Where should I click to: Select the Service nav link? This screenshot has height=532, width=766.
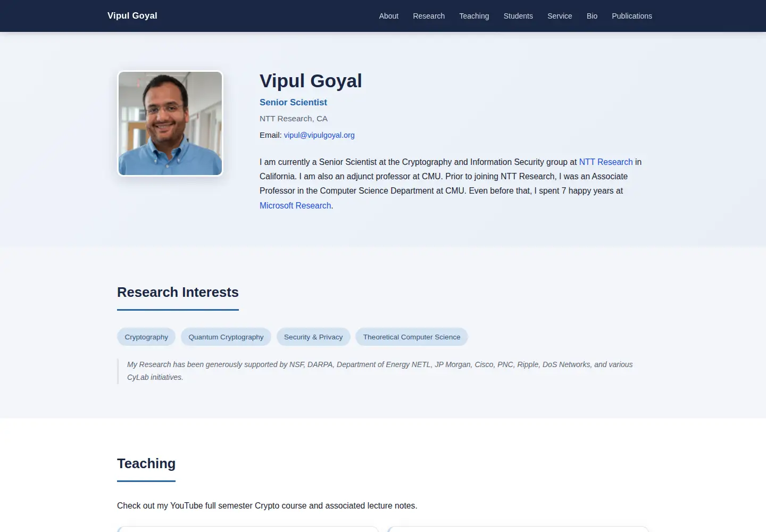tap(560, 16)
